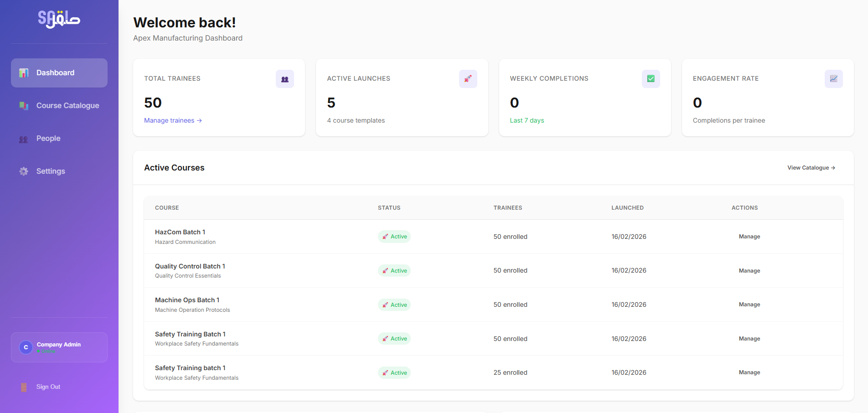868x413 pixels.
Task: Click the rocket icon on Active Launches card
Action: [x=468, y=78]
